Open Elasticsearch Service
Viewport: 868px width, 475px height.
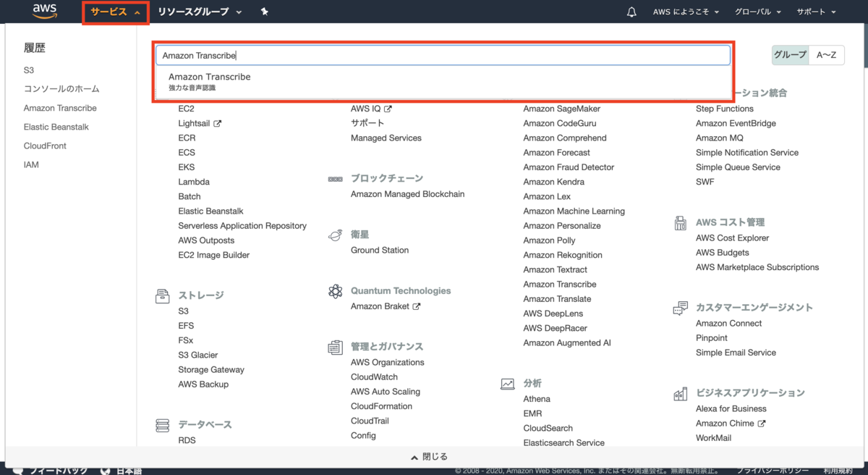564,442
